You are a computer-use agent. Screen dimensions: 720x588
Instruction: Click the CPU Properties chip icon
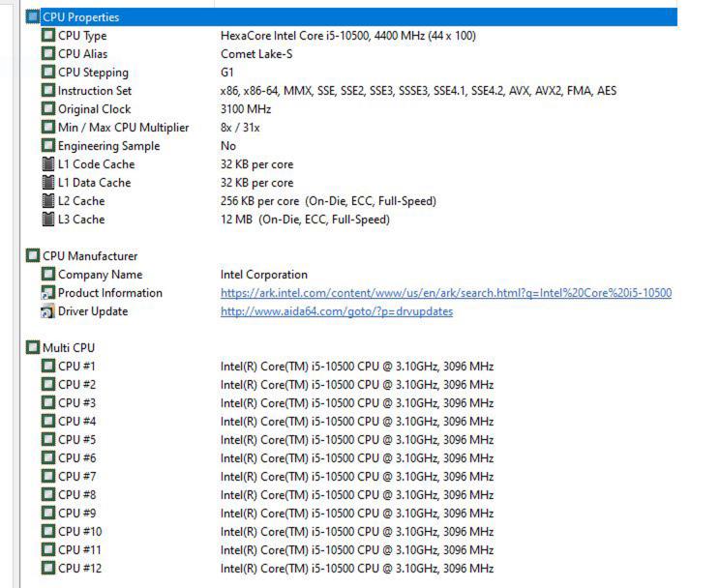click(33, 17)
